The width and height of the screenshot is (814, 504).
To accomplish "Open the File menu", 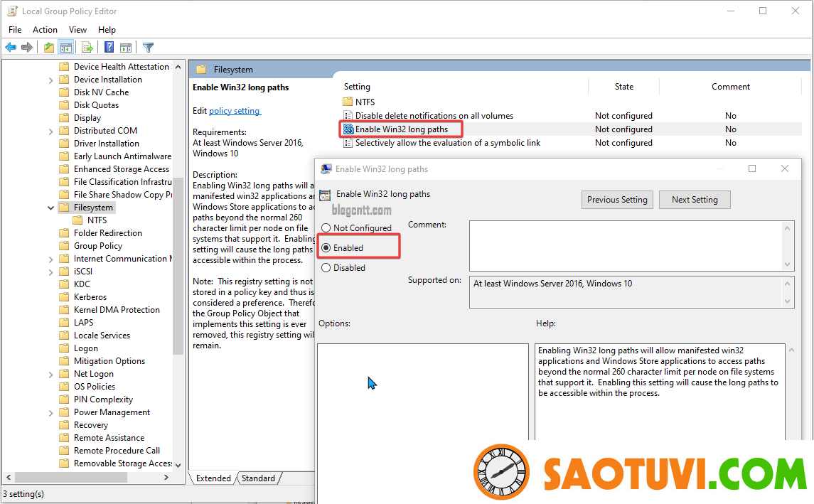I will tap(15, 30).
